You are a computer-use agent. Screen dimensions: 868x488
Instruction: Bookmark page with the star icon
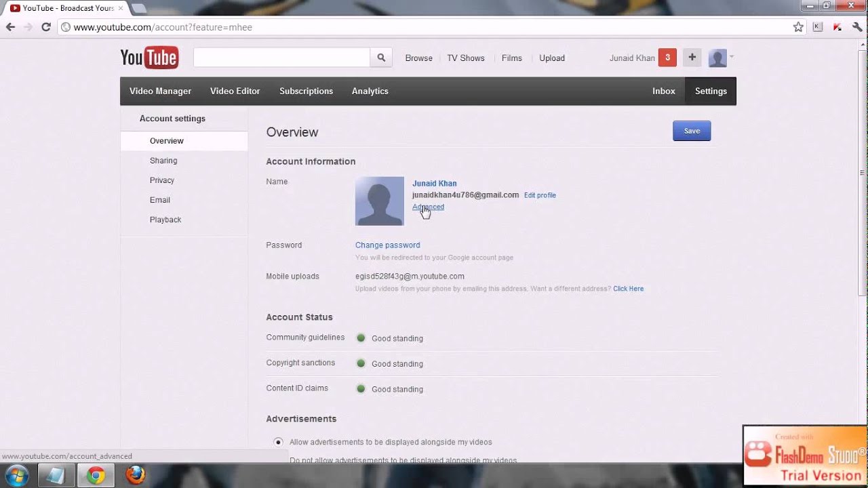798,27
